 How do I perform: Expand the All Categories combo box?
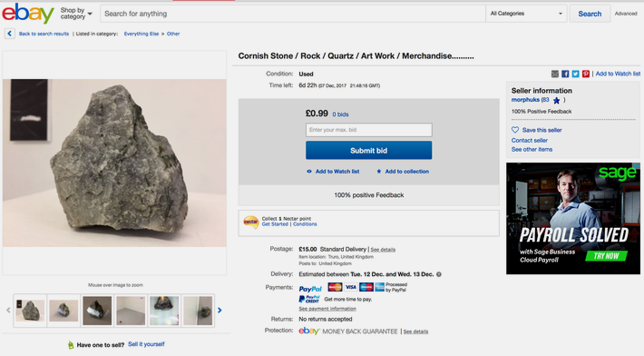tap(526, 14)
